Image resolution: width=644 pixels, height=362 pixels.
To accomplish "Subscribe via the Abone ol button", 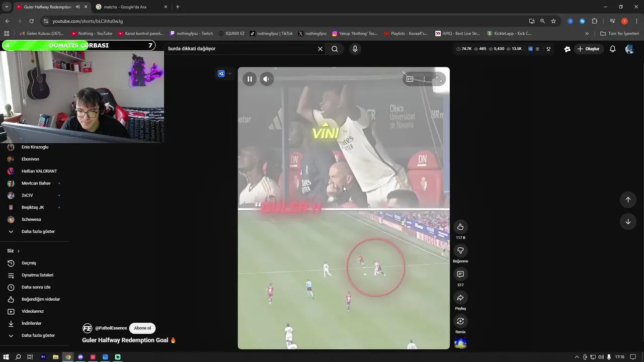I will click(142, 328).
